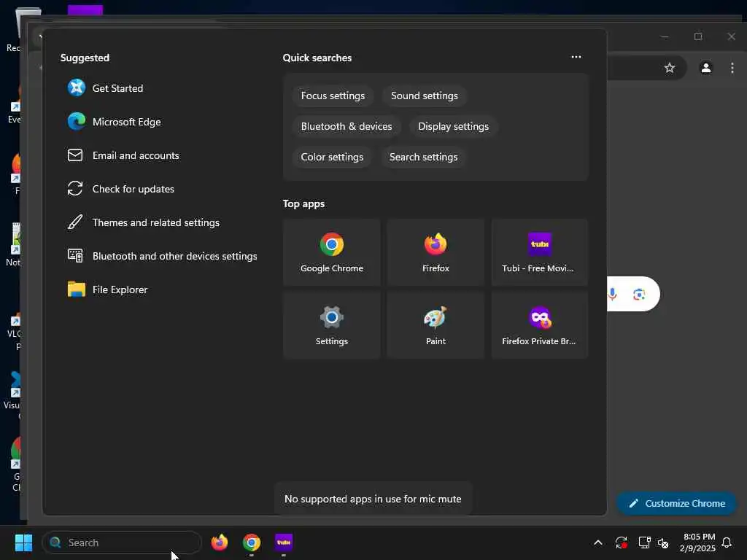Select Bluetooth & devices quick search
Screen dimensions: 747x560
click(347, 126)
